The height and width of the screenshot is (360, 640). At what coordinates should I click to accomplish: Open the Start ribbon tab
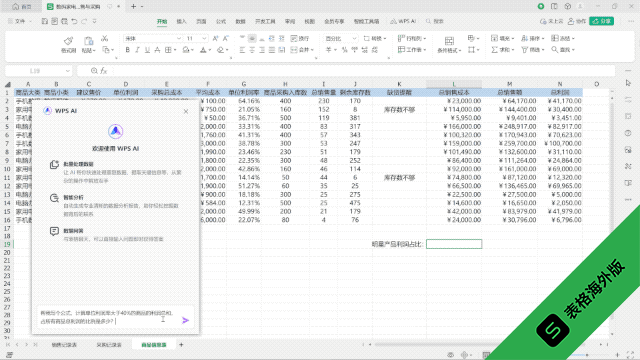coord(162,21)
